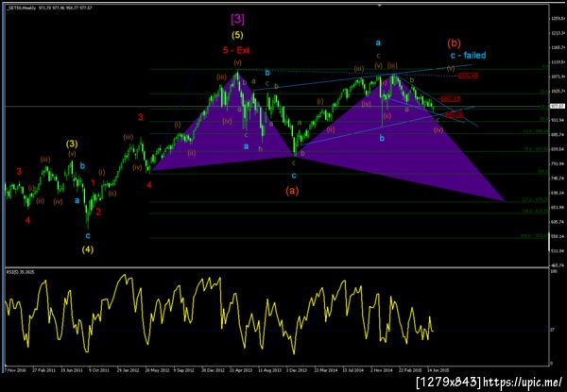The height and width of the screenshot is (392, 567).
Task: Click the _SET50,Weekly chart title text
Action: coord(22,8)
